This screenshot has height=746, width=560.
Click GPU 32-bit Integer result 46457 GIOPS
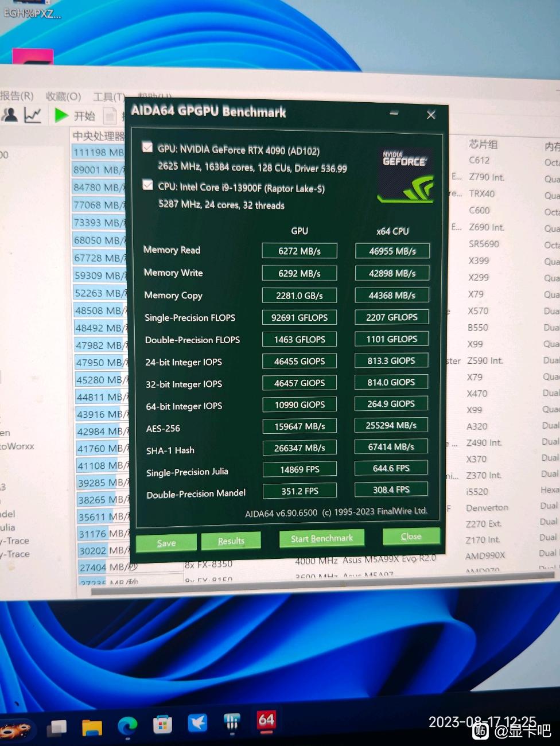tap(300, 383)
